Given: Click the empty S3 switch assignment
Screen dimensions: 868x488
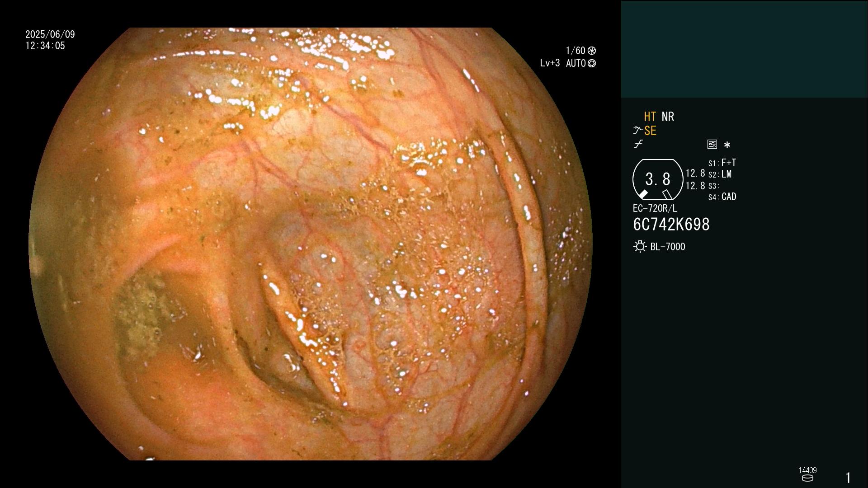Looking at the screenshot, I should point(714,186).
